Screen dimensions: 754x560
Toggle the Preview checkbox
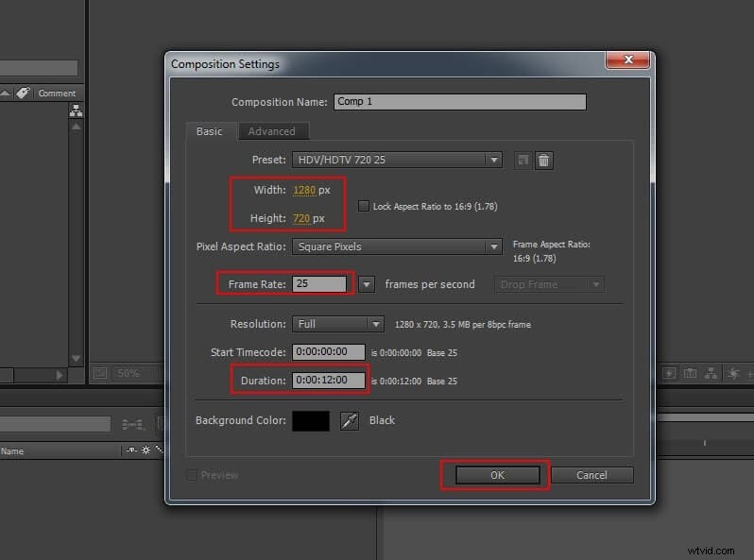(x=192, y=475)
